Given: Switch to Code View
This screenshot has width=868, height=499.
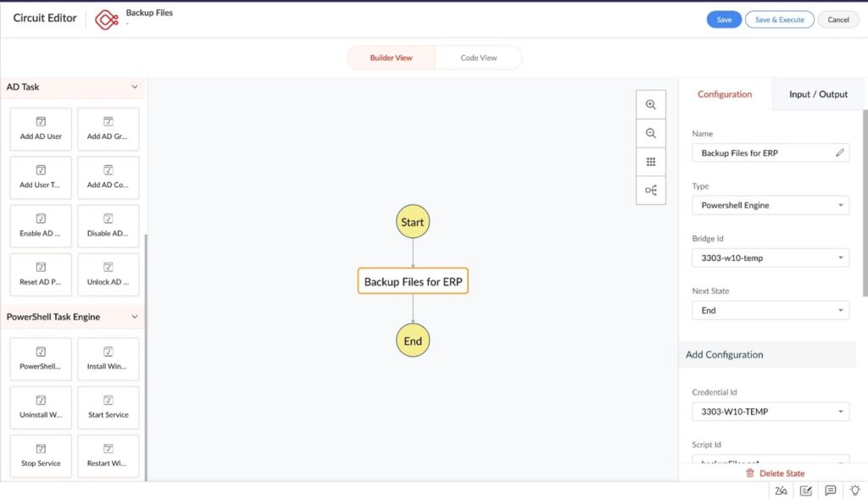Looking at the screenshot, I should [478, 58].
